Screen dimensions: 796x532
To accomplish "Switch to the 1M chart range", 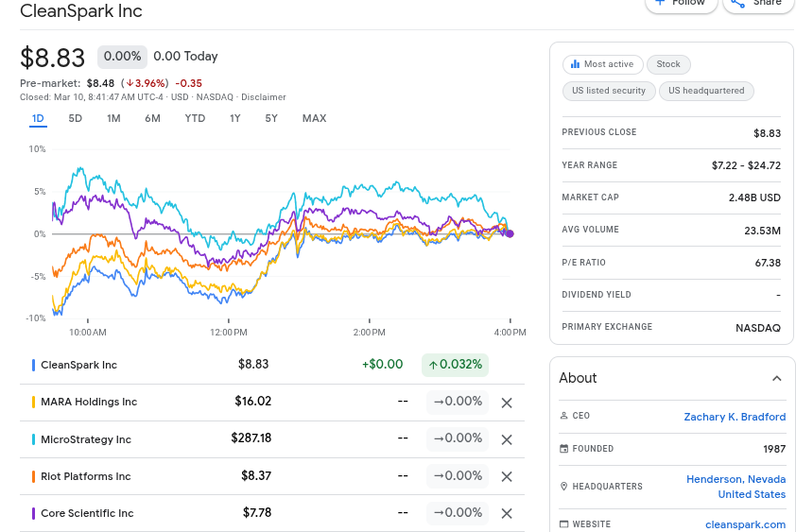I will point(113,118).
